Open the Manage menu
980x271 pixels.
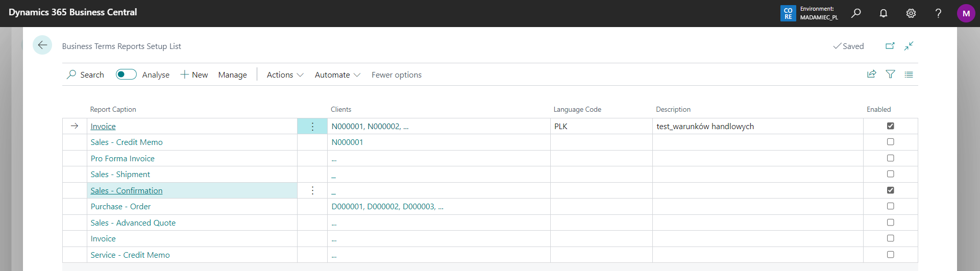[x=232, y=75]
